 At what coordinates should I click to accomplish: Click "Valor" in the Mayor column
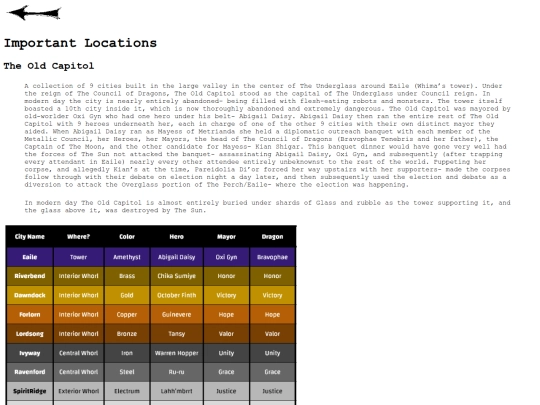(226, 334)
